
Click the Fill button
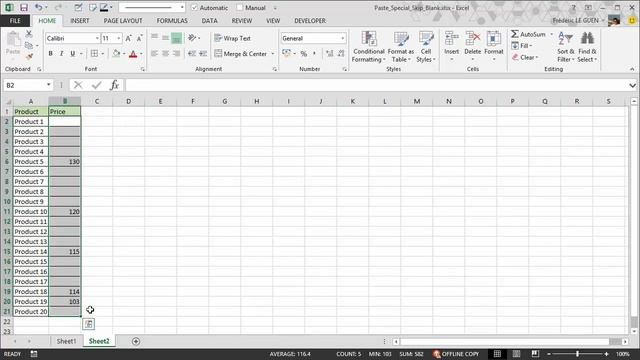pyautogui.click(x=521, y=46)
